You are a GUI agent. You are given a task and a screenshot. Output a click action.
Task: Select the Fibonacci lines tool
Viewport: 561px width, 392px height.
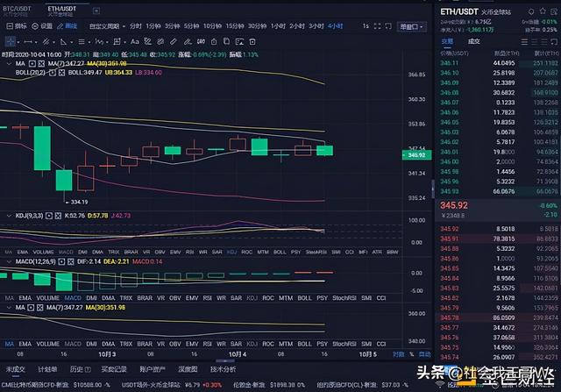click(82, 42)
